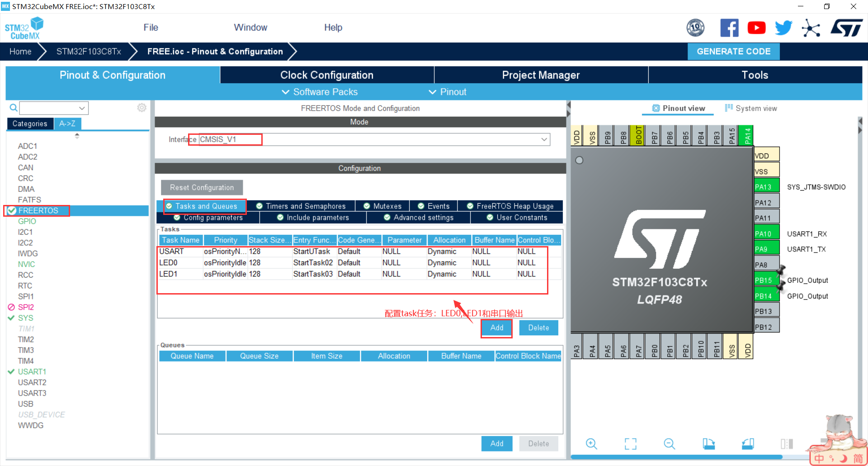The width and height of the screenshot is (868, 466).
Task: Add a new task with the Add button
Action: pyautogui.click(x=496, y=328)
